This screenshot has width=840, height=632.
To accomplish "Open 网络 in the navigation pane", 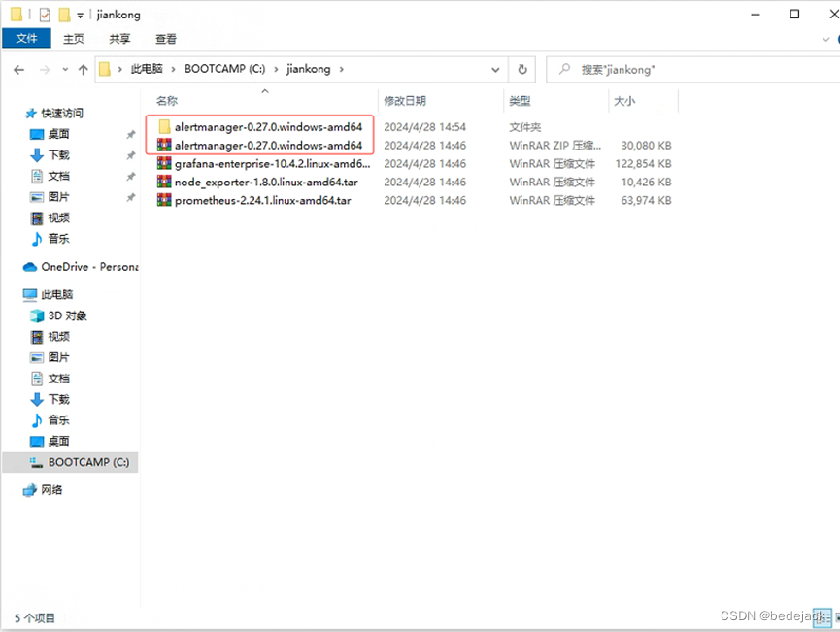I will point(51,490).
